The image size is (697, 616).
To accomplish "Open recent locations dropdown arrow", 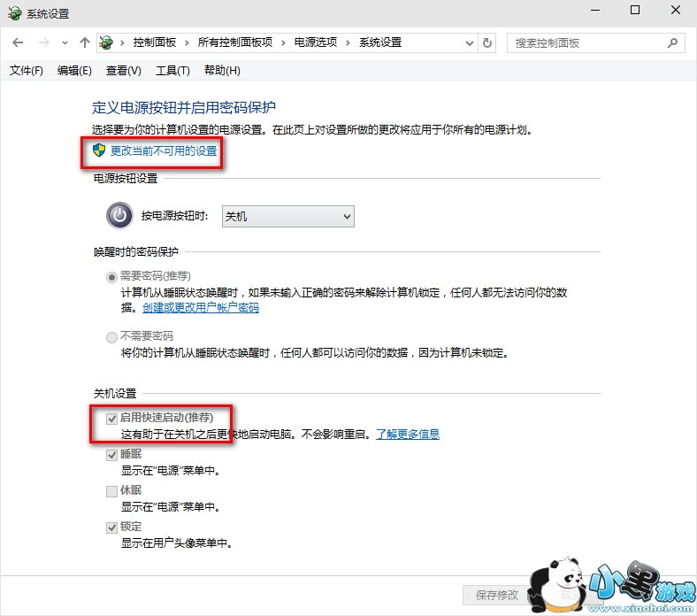I will 65,43.
